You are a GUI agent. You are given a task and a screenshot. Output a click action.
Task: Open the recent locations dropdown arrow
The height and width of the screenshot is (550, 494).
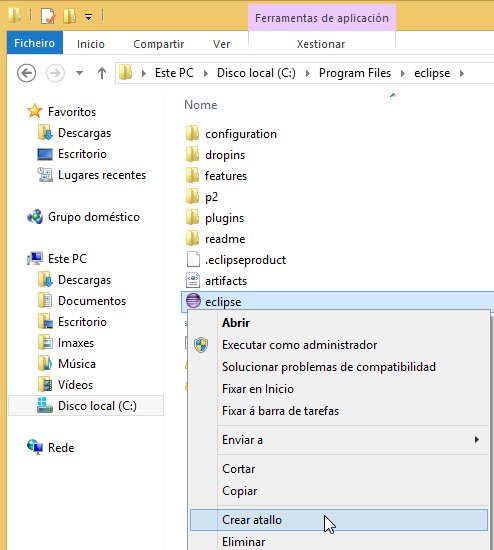coord(80,73)
